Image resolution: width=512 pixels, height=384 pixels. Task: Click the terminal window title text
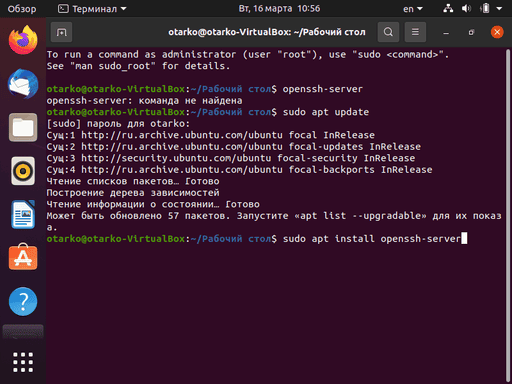pyautogui.click(x=267, y=32)
